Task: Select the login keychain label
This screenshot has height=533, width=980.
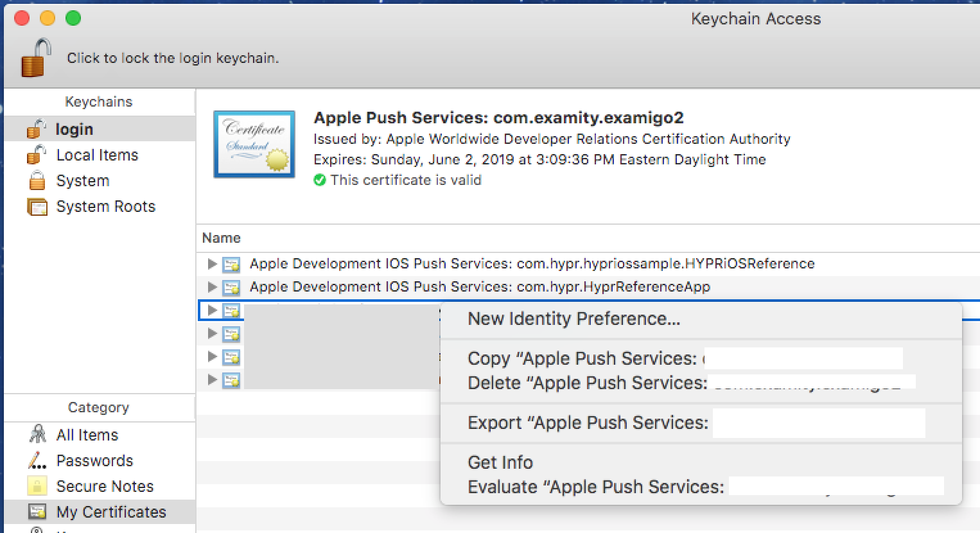Action: click(x=74, y=129)
